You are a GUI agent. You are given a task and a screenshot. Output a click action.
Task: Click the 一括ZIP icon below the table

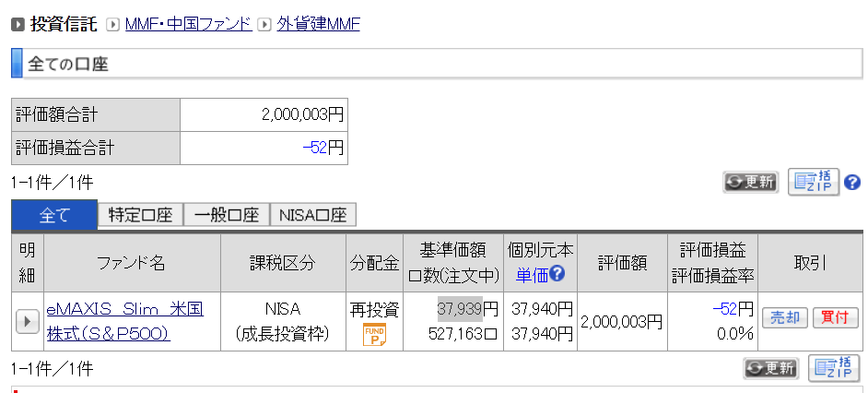coord(833,368)
